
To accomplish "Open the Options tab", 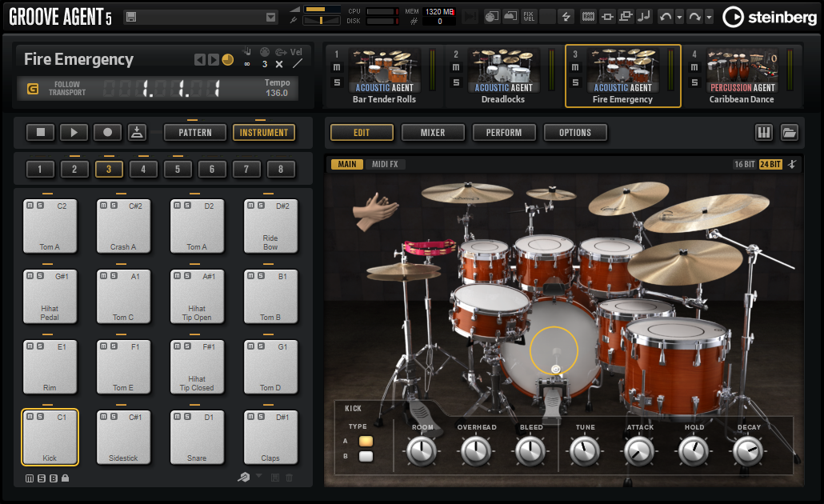I will (x=575, y=133).
